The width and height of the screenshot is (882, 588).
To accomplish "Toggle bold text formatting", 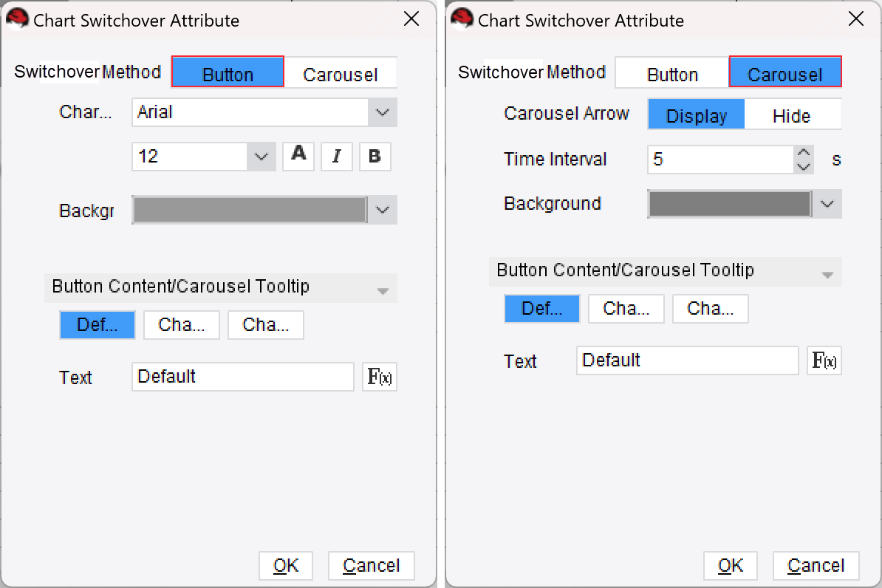I will (x=375, y=156).
